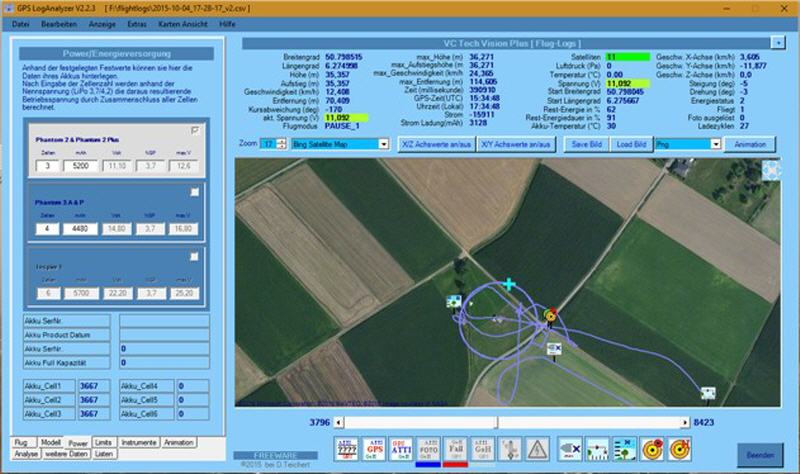Switch to the Animation tab at bottom left

click(x=179, y=442)
